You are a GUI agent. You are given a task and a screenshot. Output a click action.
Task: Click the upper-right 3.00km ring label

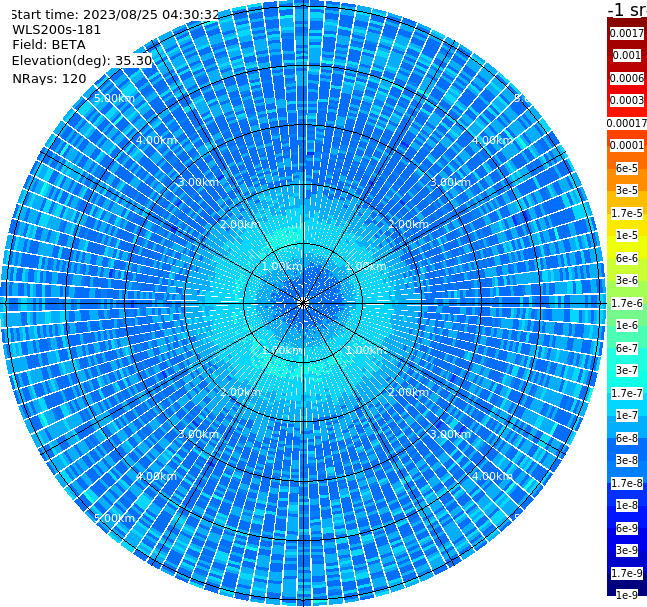tap(450, 182)
